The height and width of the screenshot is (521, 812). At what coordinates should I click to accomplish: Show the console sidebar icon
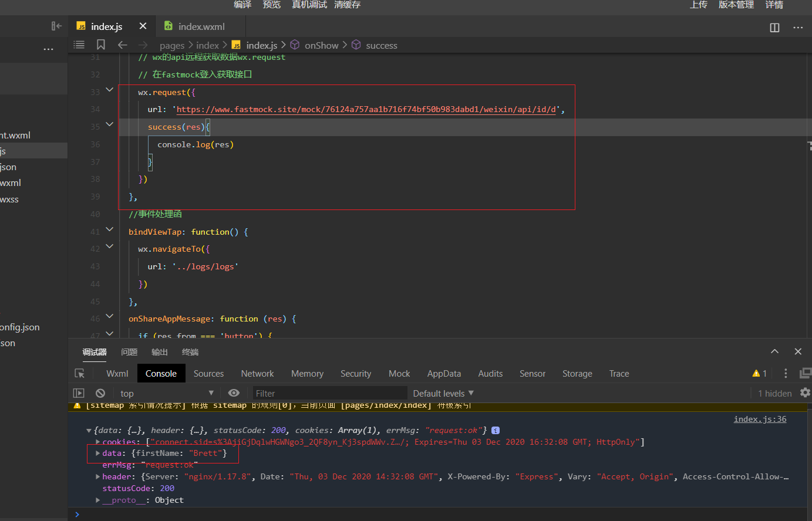tap(79, 393)
